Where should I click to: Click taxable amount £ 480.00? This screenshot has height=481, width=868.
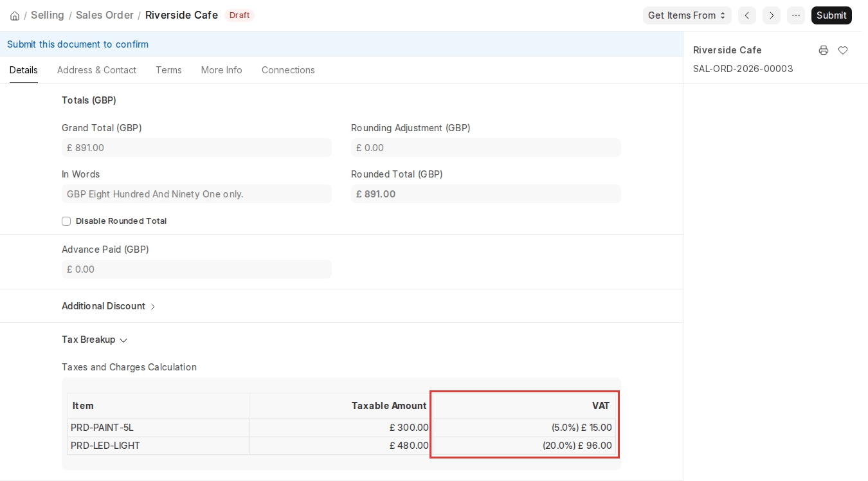tap(341, 446)
